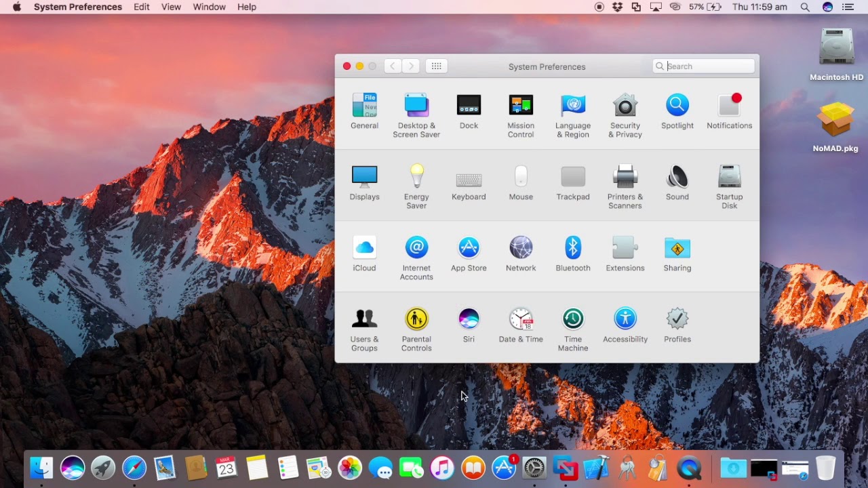Select the NoMAD.pkg file on desktop
The width and height of the screenshot is (868, 488).
click(835, 127)
